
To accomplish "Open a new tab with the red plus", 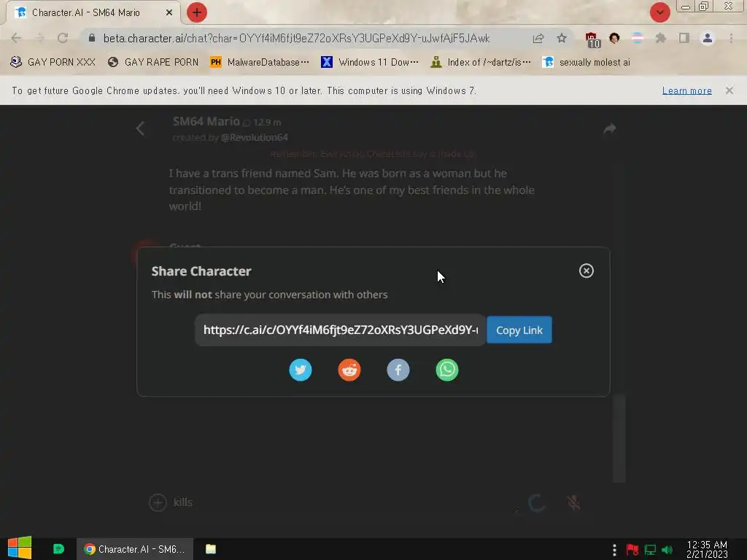I will coord(197,12).
